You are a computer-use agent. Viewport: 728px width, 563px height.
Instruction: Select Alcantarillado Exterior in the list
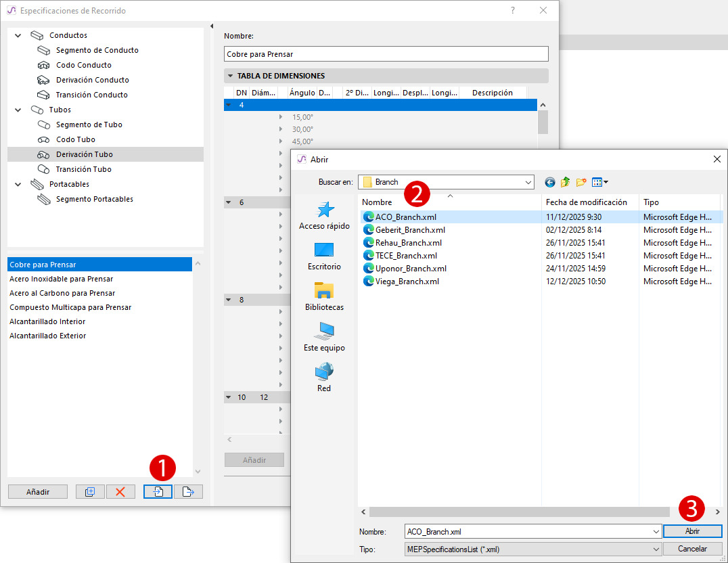[x=100, y=336]
